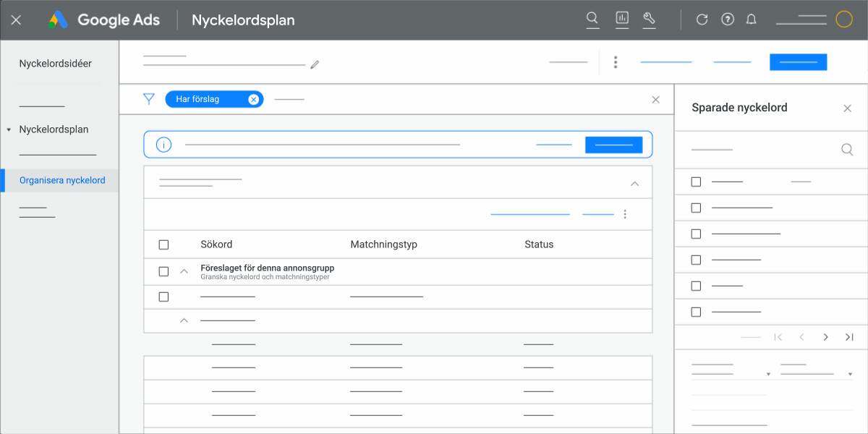868x434 pixels.
Task: Click the short blue link above table
Action: pos(598,214)
